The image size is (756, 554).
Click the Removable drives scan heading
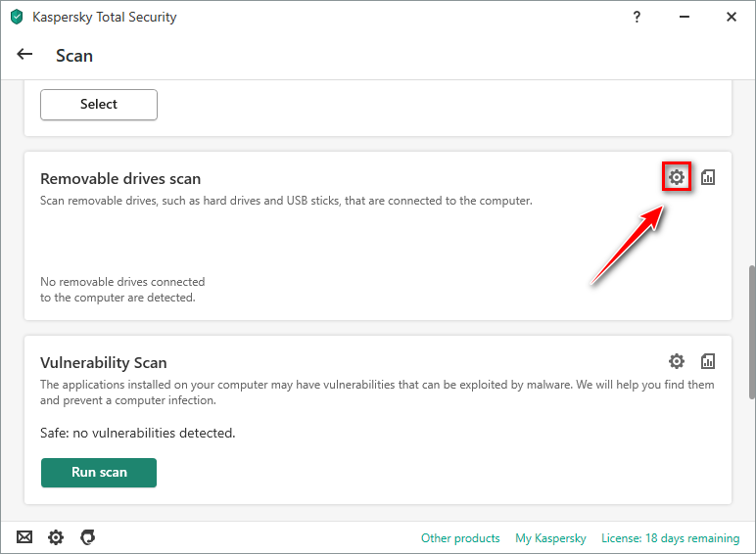tap(120, 179)
